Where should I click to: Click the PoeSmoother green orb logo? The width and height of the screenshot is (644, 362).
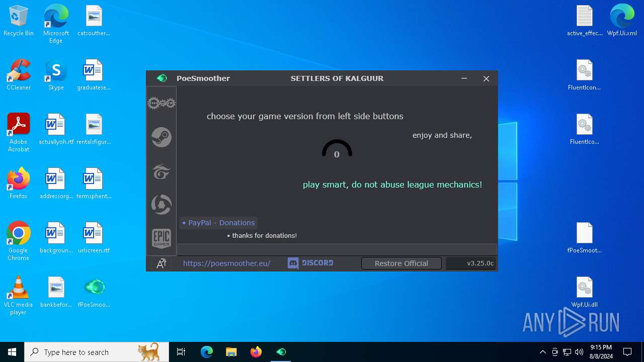pyautogui.click(x=162, y=78)
